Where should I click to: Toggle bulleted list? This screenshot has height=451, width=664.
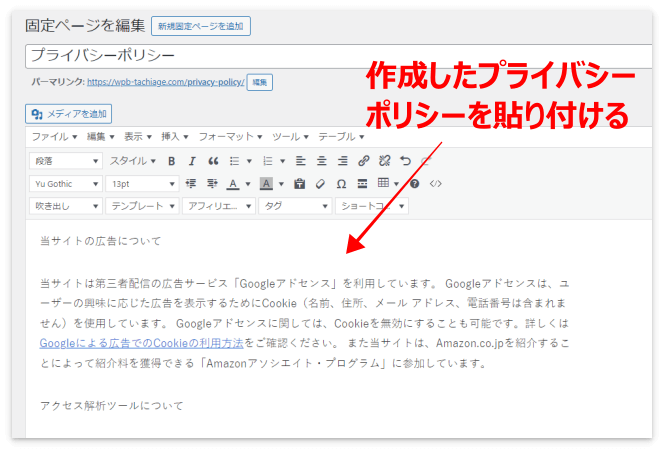pyautogui.click(x=234, y=161)
